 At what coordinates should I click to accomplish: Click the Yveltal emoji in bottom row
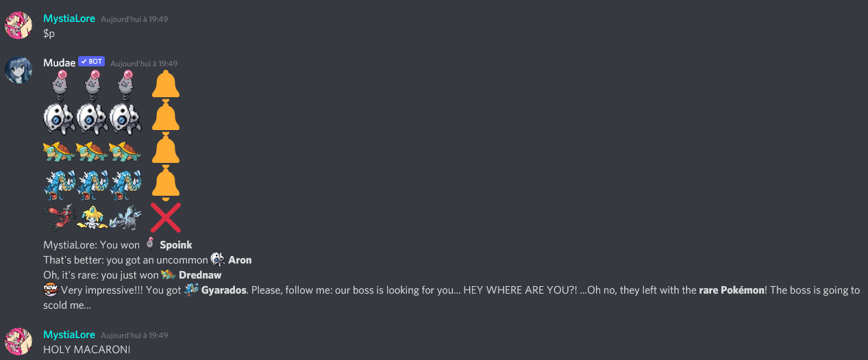click(x=60, y=218)
